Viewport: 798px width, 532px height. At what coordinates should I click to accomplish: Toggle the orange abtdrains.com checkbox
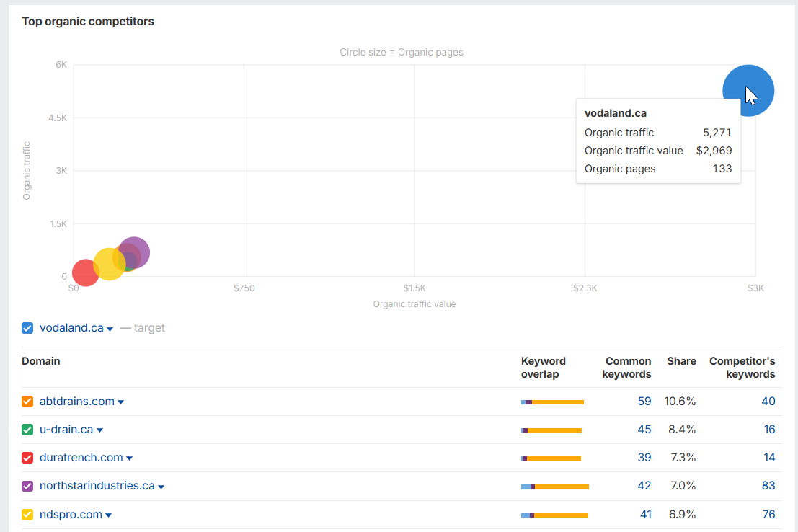tap(27, 402)
